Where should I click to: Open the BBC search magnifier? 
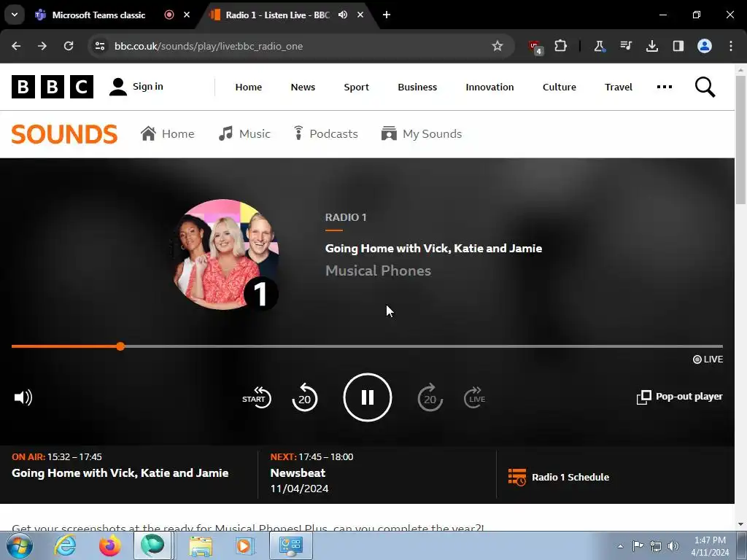point(705,87)
